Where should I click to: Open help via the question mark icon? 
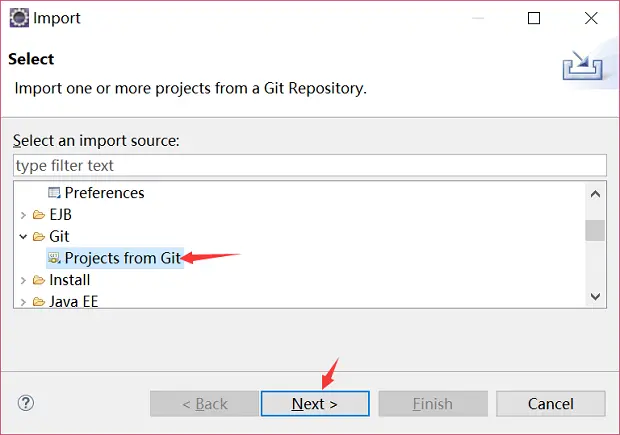pos(26,403)
